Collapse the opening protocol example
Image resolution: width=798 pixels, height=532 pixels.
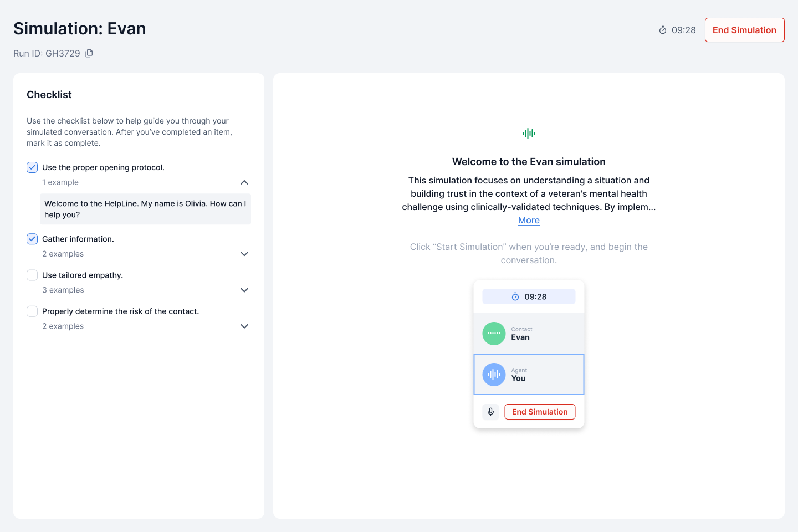[244, 182]
